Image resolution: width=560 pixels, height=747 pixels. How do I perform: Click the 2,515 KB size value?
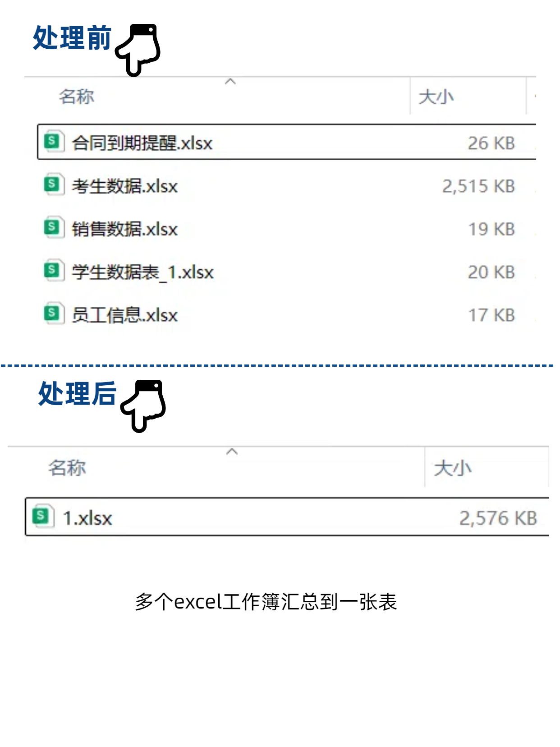[478, 186]
